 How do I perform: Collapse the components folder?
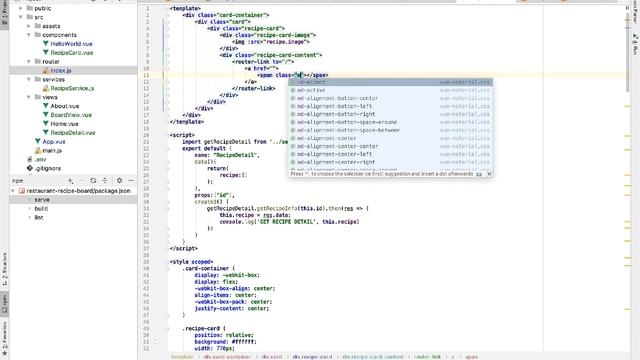29,35
